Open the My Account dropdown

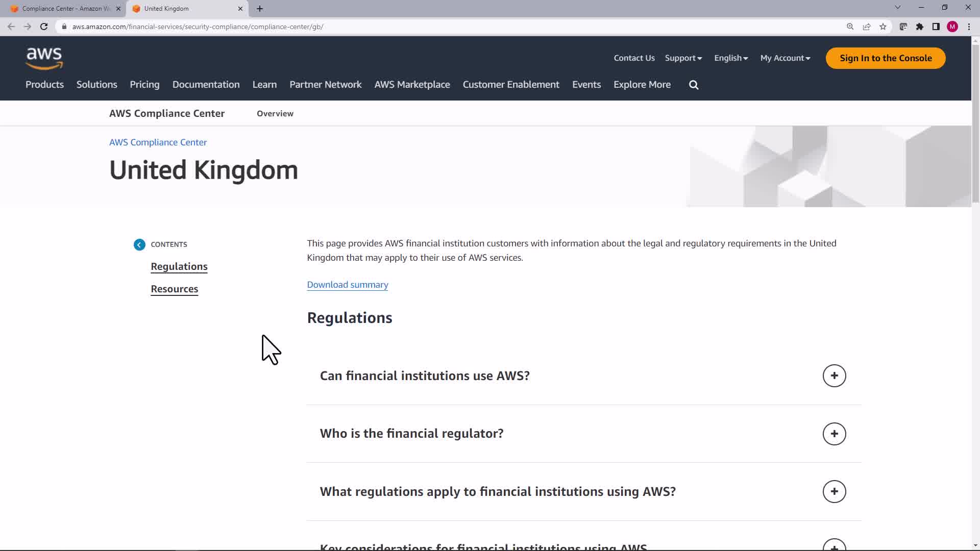[785, 58]
